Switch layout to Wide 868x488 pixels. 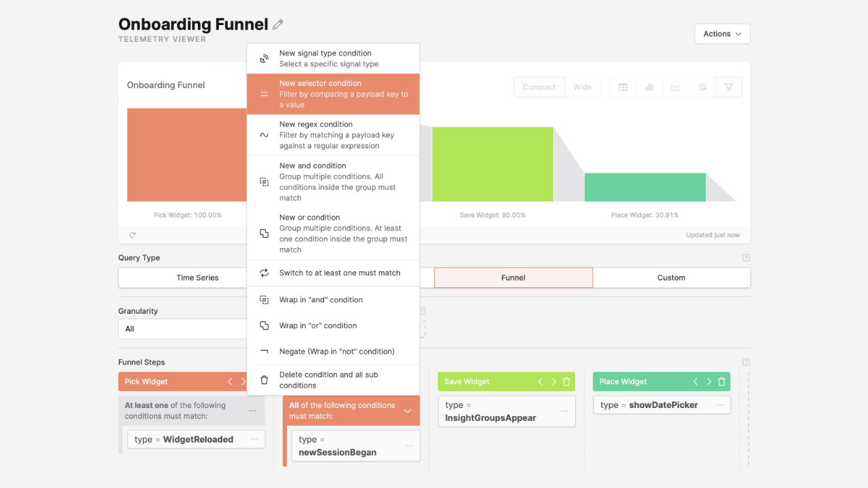coord(582,87)
